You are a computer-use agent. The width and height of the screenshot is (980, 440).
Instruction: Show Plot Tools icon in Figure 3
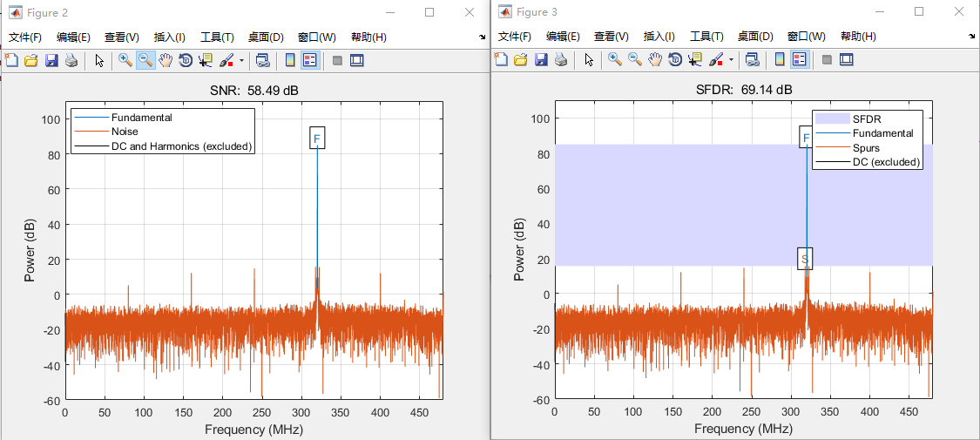(x=846, y=60)
